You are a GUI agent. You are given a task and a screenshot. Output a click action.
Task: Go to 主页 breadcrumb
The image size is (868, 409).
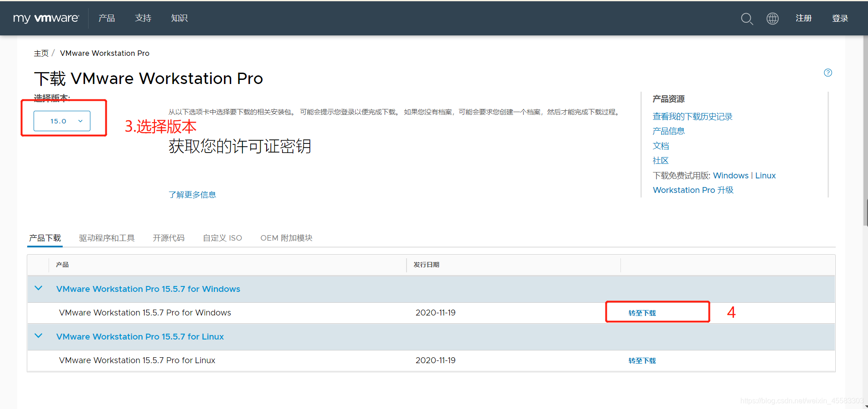click(x=41, y=53)
